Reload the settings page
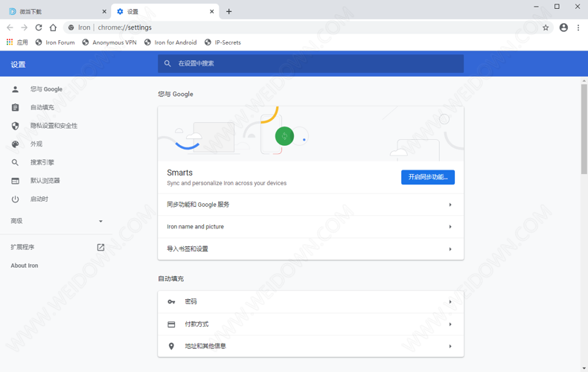 pos(39,28)
